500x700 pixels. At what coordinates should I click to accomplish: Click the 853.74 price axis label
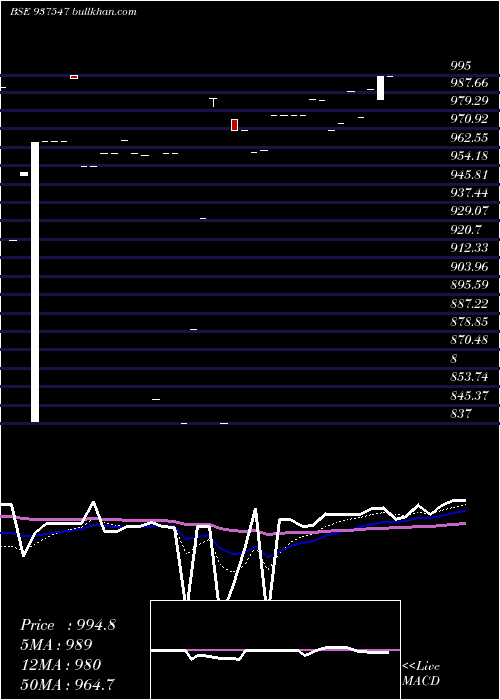(469, 377)
